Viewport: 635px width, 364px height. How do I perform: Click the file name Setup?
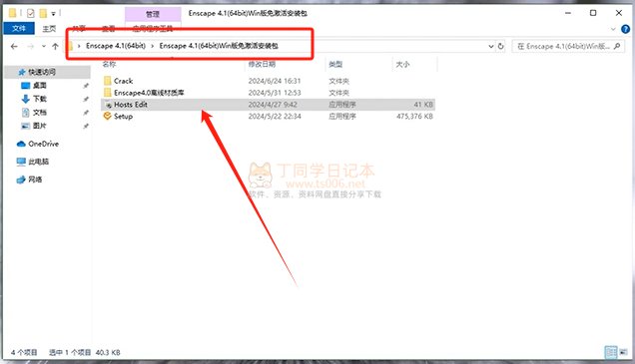123,116
